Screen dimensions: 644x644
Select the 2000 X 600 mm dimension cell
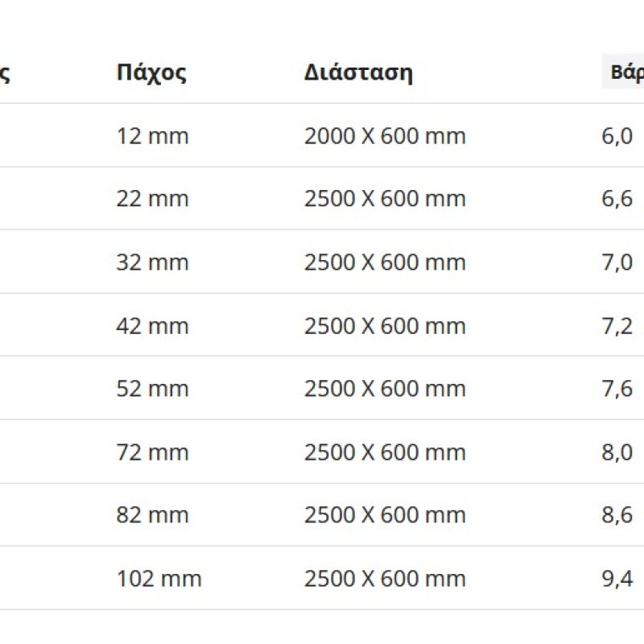[385, 136]
